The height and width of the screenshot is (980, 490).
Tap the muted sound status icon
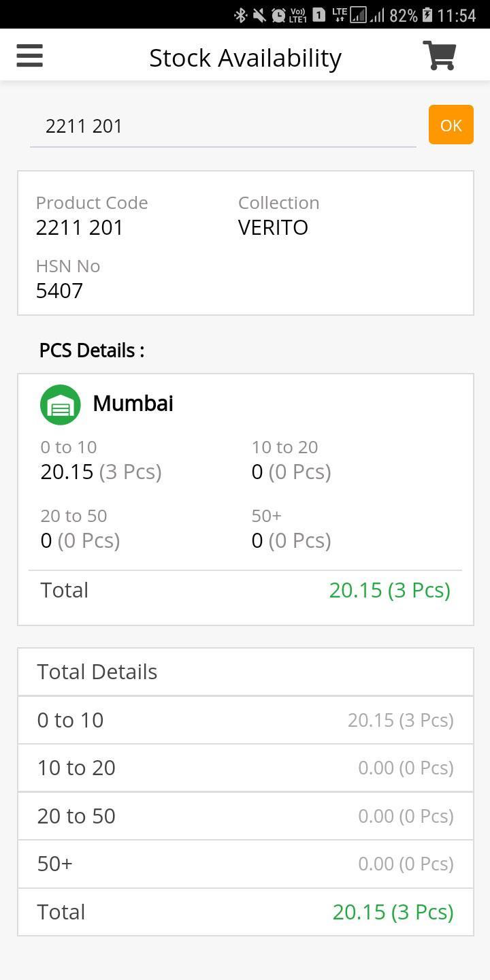click(x=259, y=15)
